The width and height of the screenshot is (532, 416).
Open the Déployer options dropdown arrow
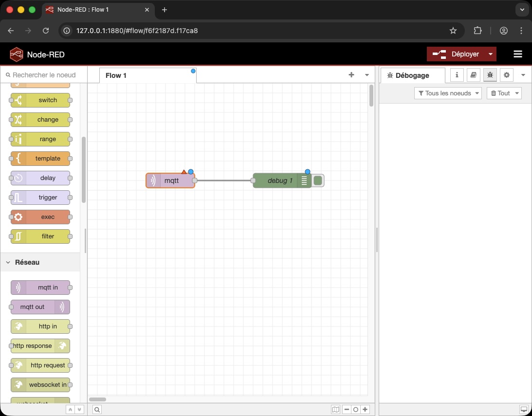click(491, 54)
